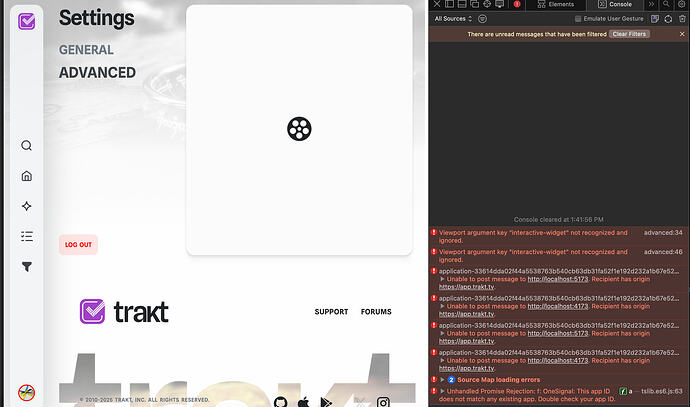Select the 'Source Map loading errors' text

(499, 379)
